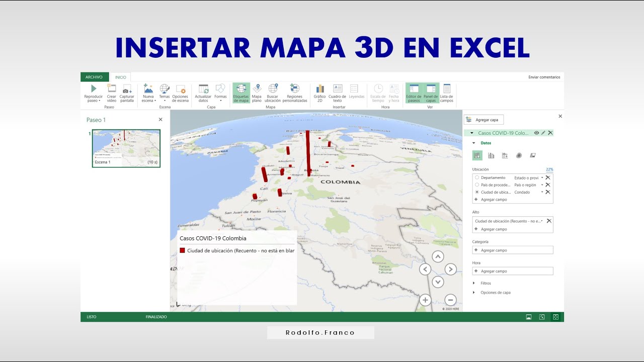The image size is (644, 362).
Task: Remove the Departamento location field
Action: [548, 177]
